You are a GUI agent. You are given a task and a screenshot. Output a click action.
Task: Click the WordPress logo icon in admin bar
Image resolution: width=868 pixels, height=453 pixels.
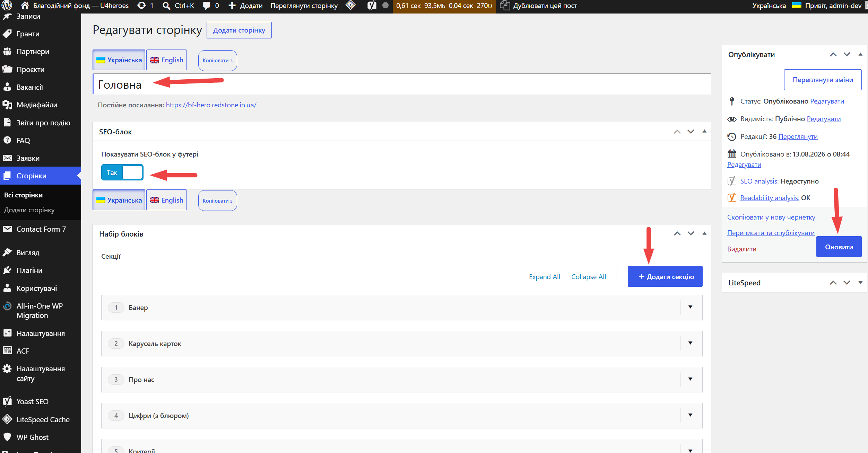(x=7, y=6)
